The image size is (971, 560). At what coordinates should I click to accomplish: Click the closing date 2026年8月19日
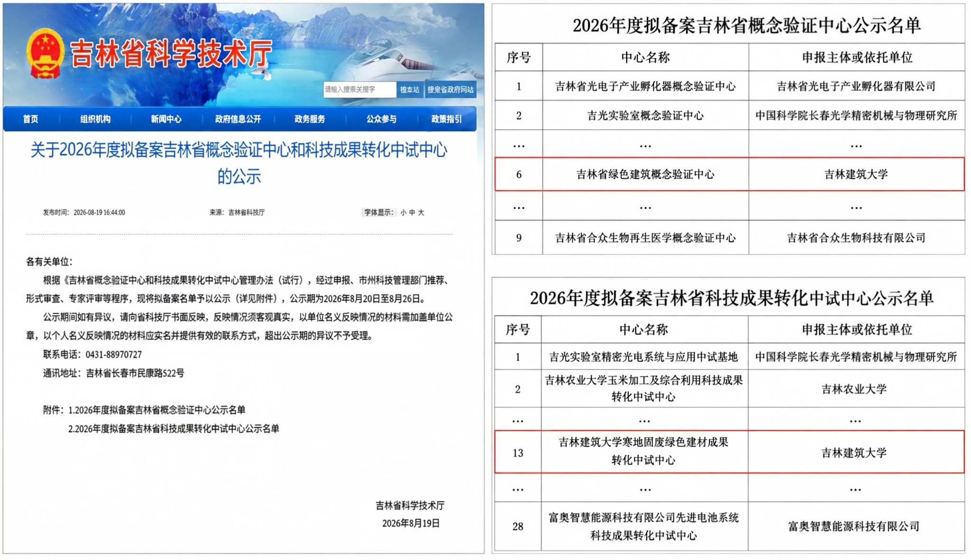point(411,523)
